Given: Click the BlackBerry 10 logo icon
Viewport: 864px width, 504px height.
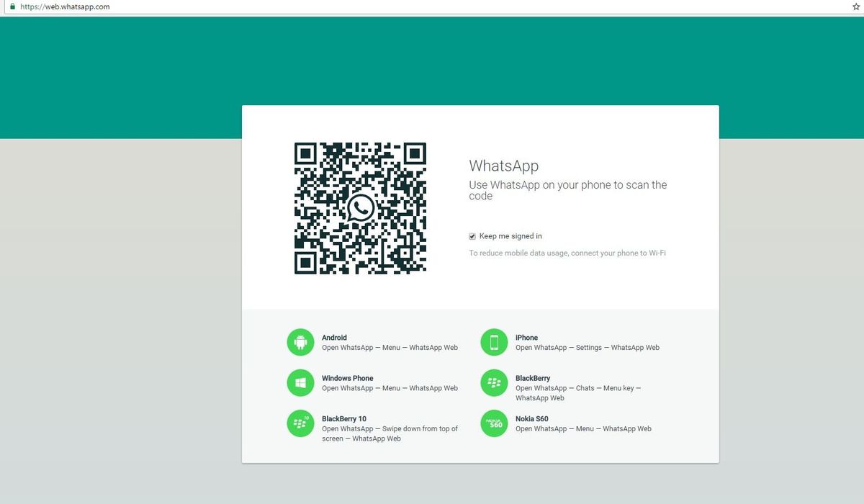Looking at the screenshot, I should pyautogui.click(x=301, y=423).
